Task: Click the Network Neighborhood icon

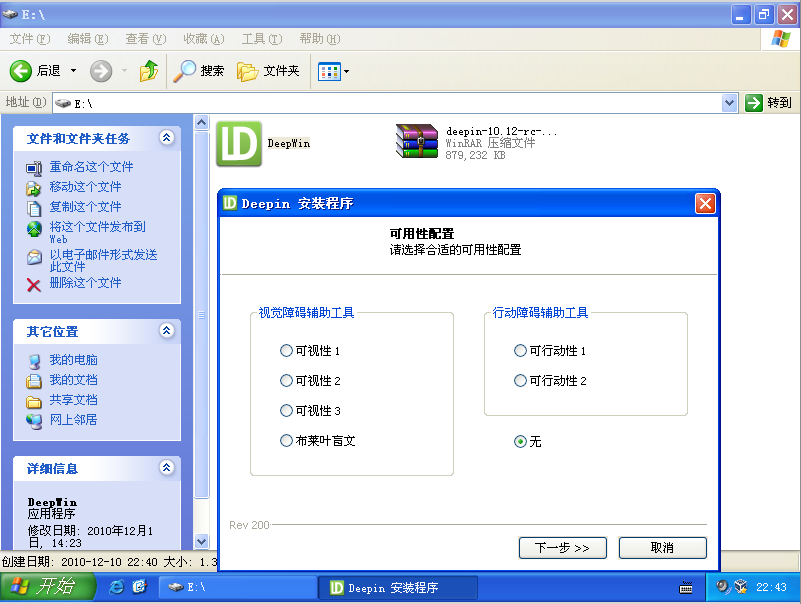Action: (34, 421)
